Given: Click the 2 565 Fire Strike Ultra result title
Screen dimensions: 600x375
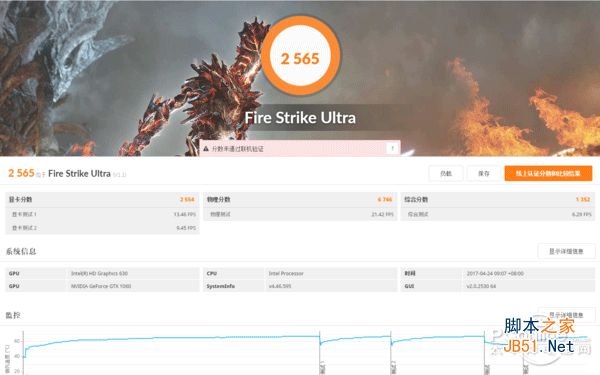Looking at the screenshot, I should 67,173.
